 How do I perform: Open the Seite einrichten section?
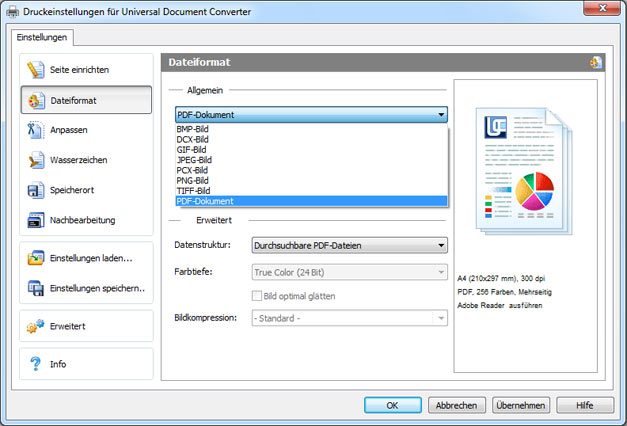[86, 70]
